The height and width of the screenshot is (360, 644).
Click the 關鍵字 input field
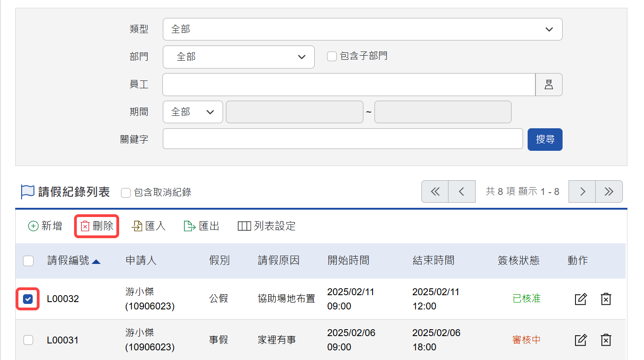[343, 139]
